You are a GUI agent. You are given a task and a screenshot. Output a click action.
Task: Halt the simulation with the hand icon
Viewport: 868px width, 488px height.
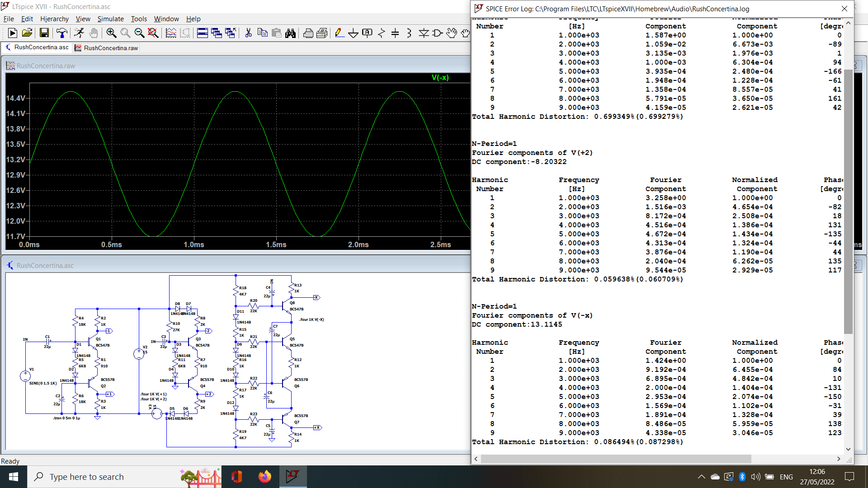(93, 33)
